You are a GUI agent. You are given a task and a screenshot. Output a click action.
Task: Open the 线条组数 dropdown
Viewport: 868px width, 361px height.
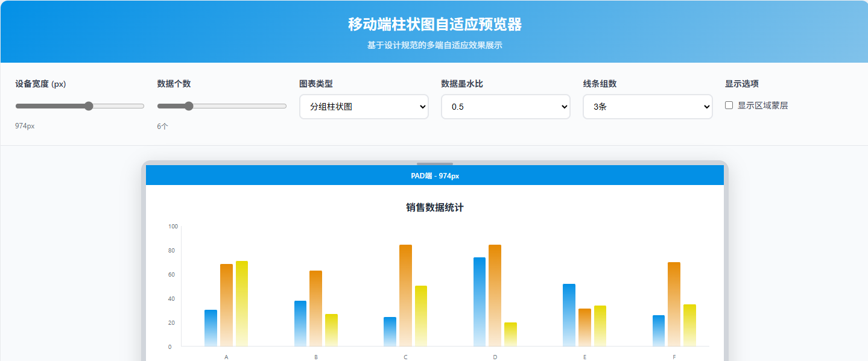coord(647,107)
